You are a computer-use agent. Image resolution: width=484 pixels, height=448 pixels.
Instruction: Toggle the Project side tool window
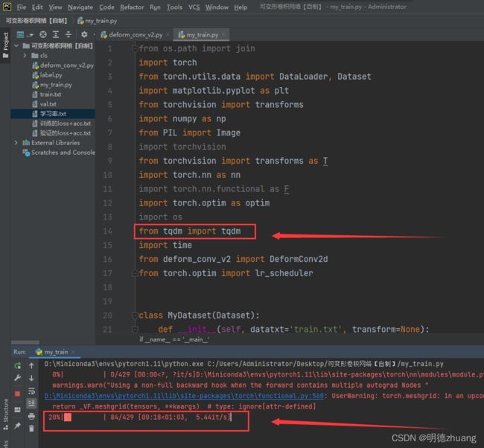[x=5, y=45]
